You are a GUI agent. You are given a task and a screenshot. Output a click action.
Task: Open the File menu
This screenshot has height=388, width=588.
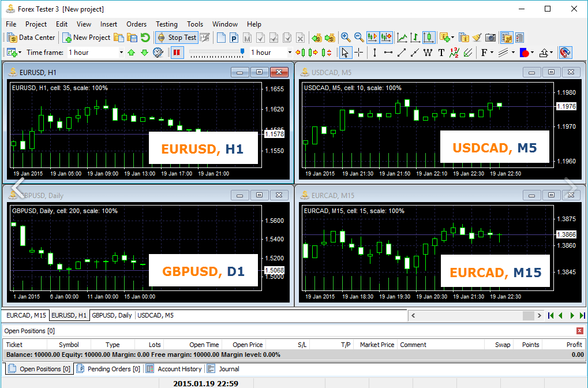[x=11, y=24]
